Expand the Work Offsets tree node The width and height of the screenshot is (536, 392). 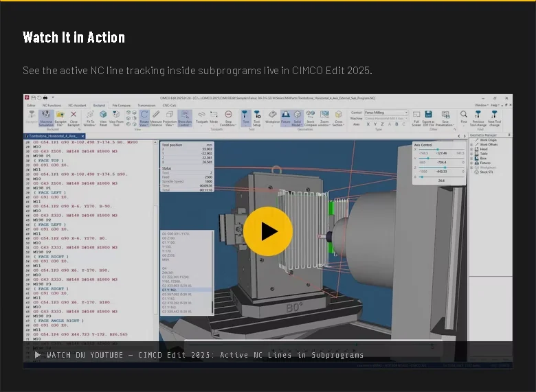(x=471, y=144)
